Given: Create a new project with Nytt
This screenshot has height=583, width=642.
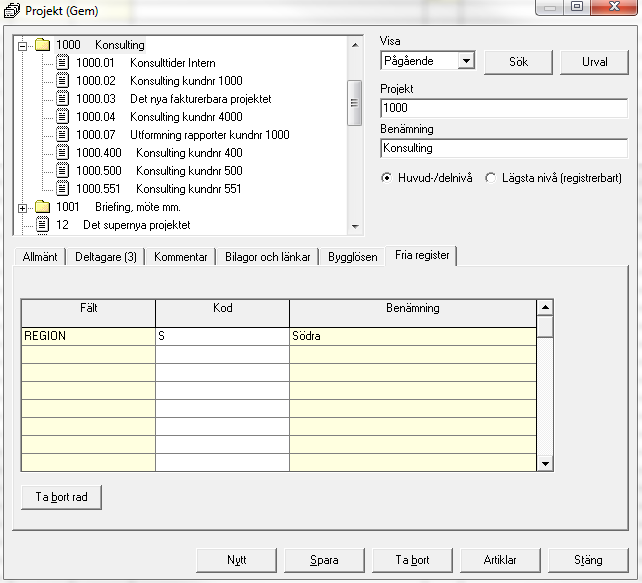Looking at the screenshot, I should (237, 560).
